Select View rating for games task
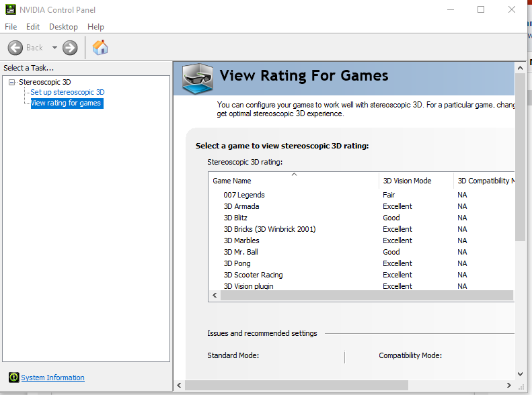532x395 pixels. 67,103
